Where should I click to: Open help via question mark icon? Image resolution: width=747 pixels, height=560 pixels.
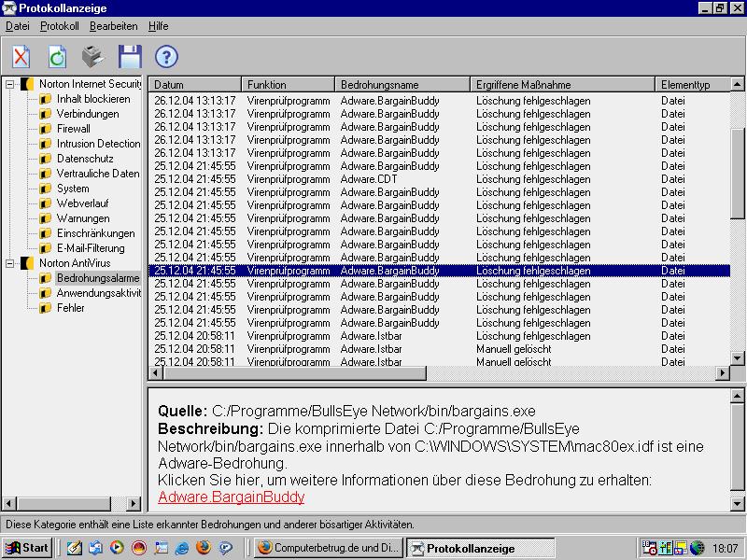(165, 57)
